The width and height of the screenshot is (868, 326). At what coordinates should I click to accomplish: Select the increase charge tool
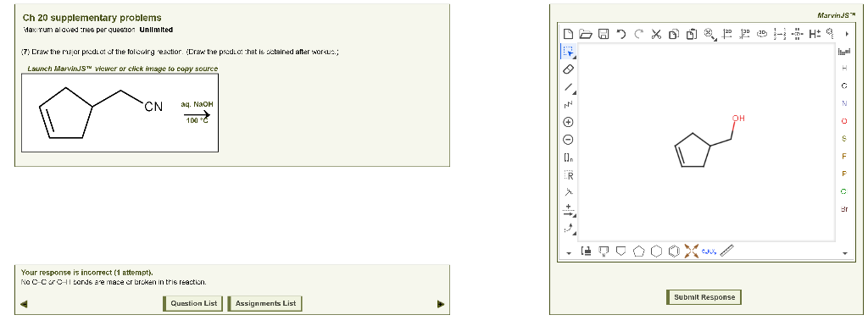569,122
